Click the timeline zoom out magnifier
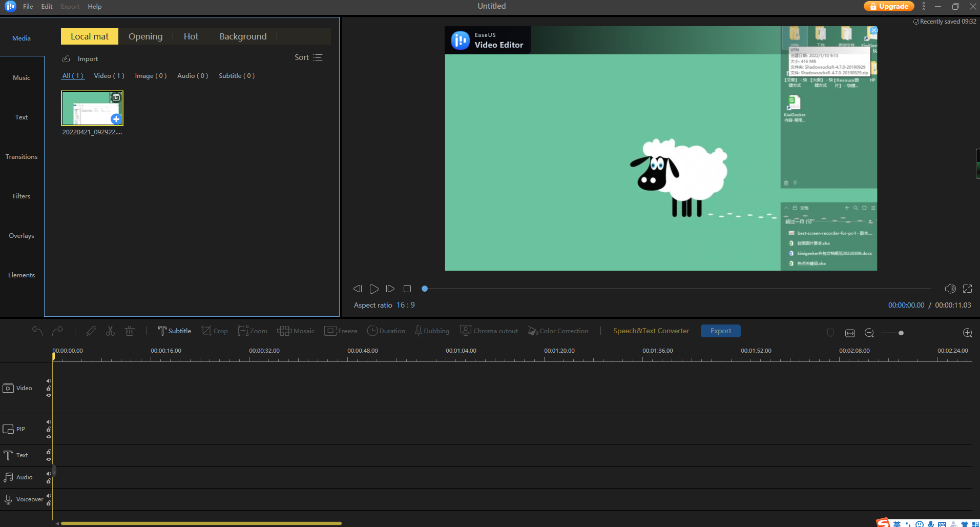This screenshot has width=980, height=527. tap(869, 333)
